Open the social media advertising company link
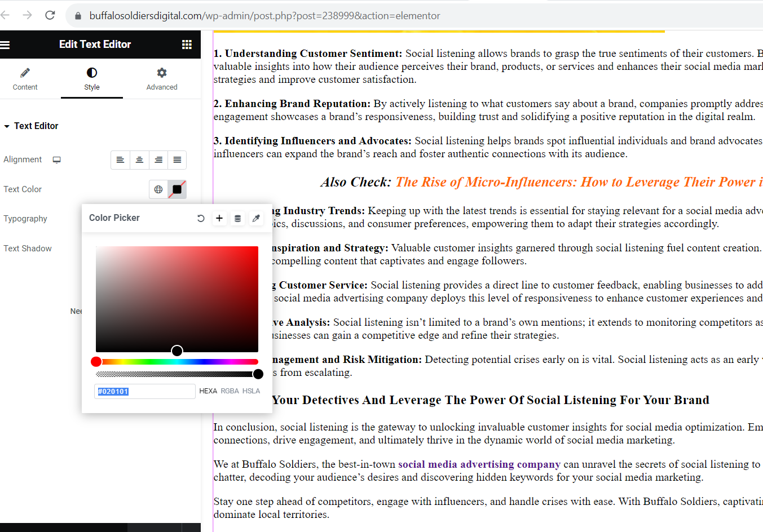Screen dimensions: 763x532 tap(479, 464)
